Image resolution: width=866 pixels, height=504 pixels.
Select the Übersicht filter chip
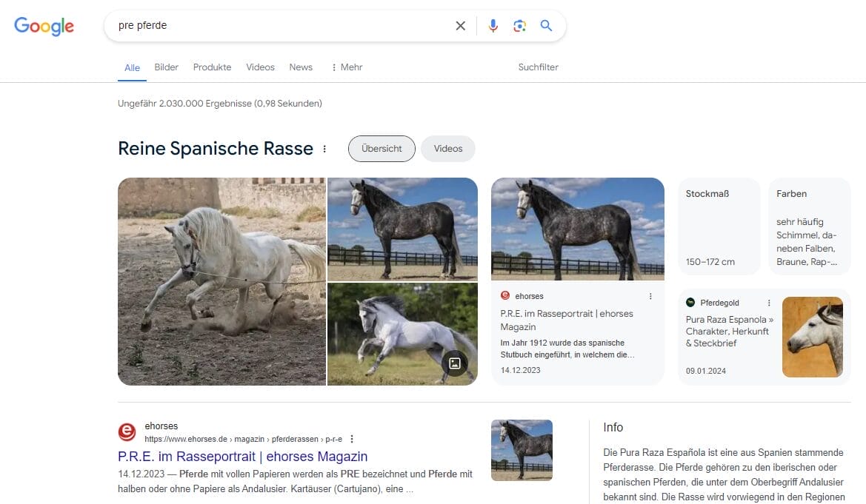pos(382,149)
